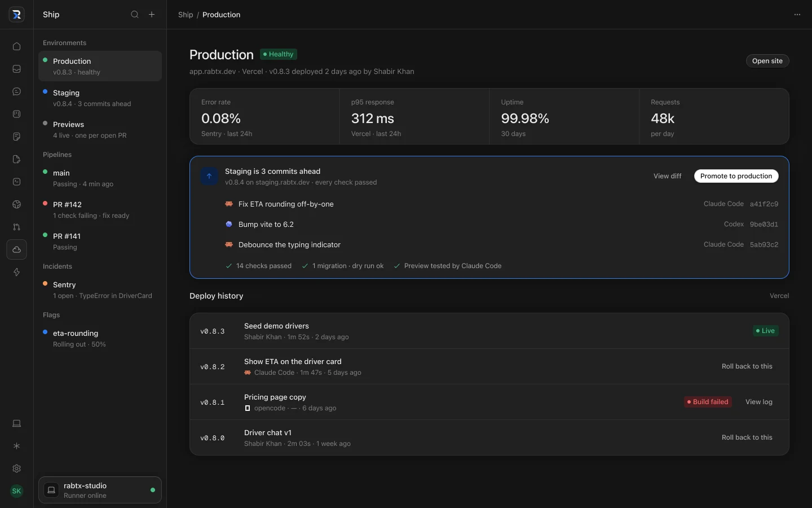Open the document edit icon

[16, 159]
